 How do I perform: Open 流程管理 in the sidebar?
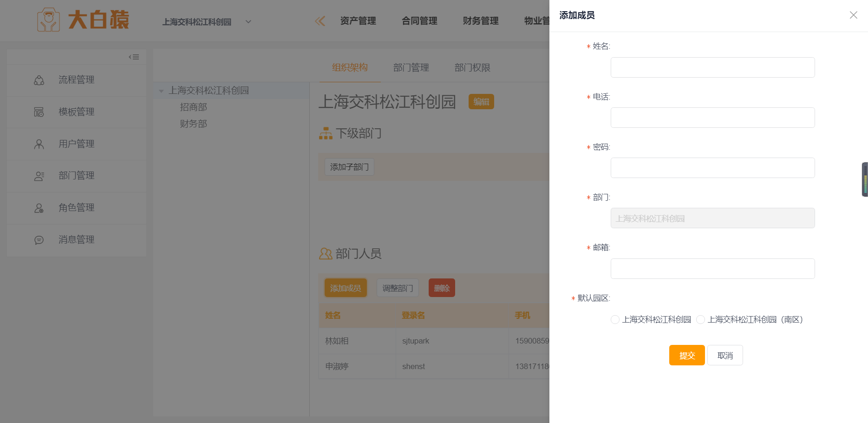point(77,80)
